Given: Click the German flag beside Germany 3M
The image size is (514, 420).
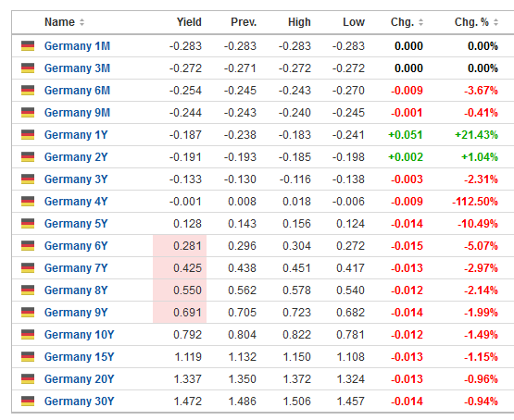Looking at the screenshot, I should click(x=28, y=68).
